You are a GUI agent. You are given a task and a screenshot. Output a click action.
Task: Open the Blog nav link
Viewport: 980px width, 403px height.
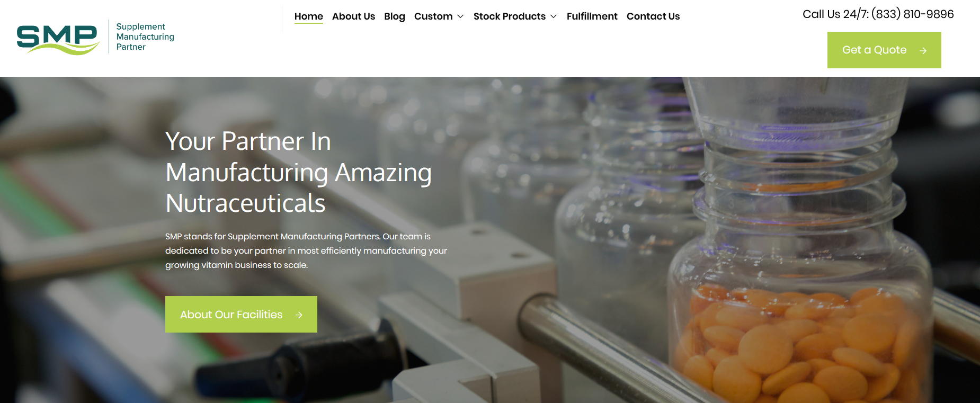395,16
